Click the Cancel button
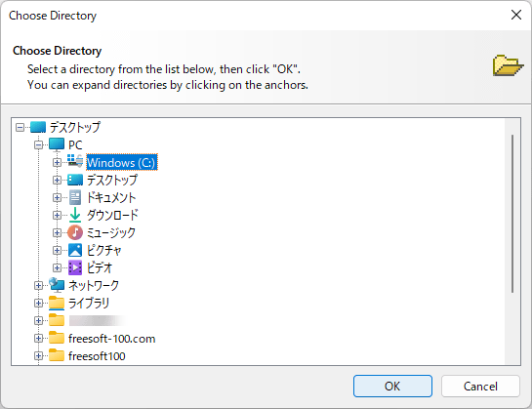Viewport: 532px width, 409px height. coord(480,386)
